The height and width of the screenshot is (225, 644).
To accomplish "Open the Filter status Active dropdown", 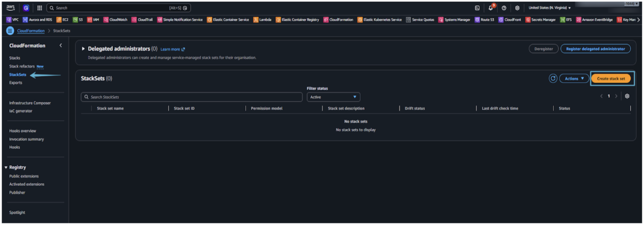I will pyautogui.click(x=333, y=97).
